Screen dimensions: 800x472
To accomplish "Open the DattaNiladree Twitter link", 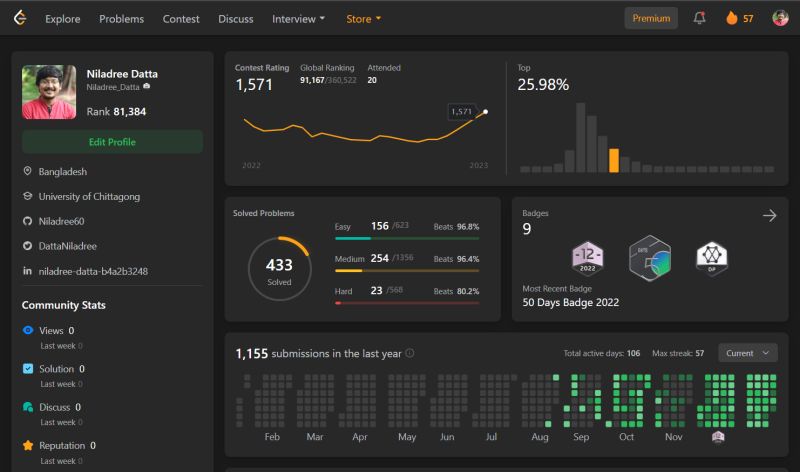I will coord(67,246).
